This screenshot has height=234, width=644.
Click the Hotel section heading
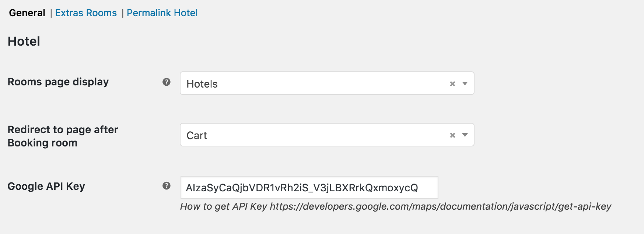pos(24,41)
